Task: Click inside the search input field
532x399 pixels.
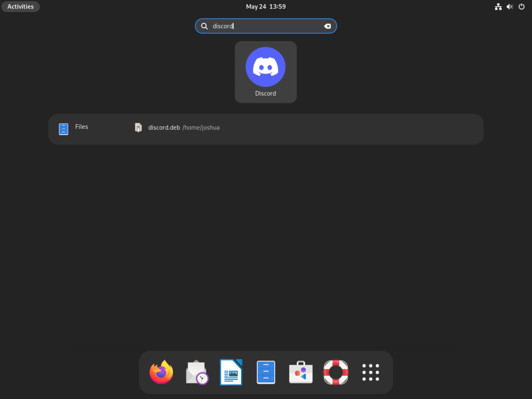Action: (260, 26)
